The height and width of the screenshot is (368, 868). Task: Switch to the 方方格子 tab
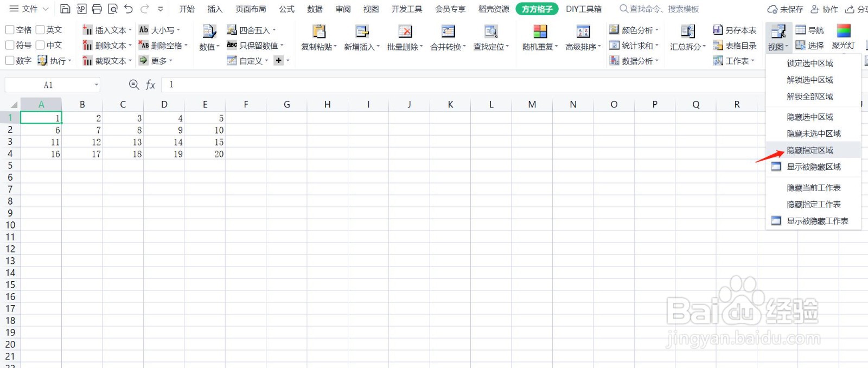[x=537, y=9]
